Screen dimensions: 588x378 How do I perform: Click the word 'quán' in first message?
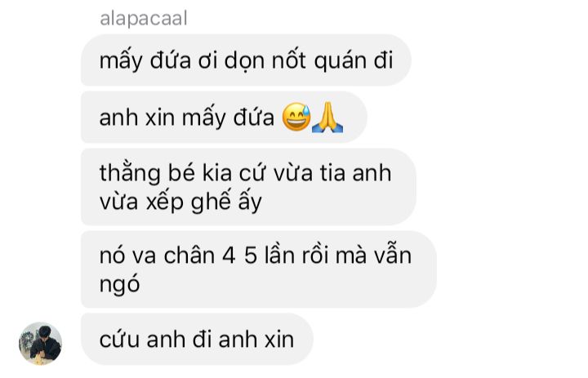pyautogui.click(x=340, y=61)
